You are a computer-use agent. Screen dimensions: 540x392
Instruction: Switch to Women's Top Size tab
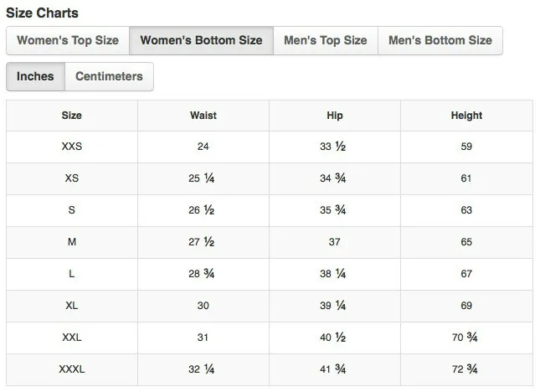(x=68, y=40)
